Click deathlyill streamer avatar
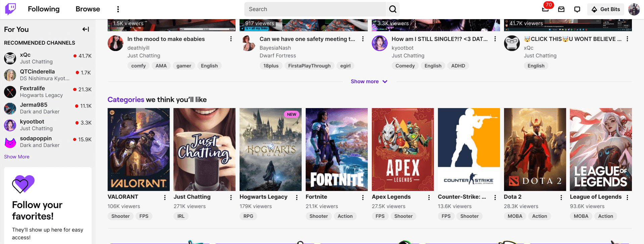Screen dimensions: 644x244 (115, 43)
